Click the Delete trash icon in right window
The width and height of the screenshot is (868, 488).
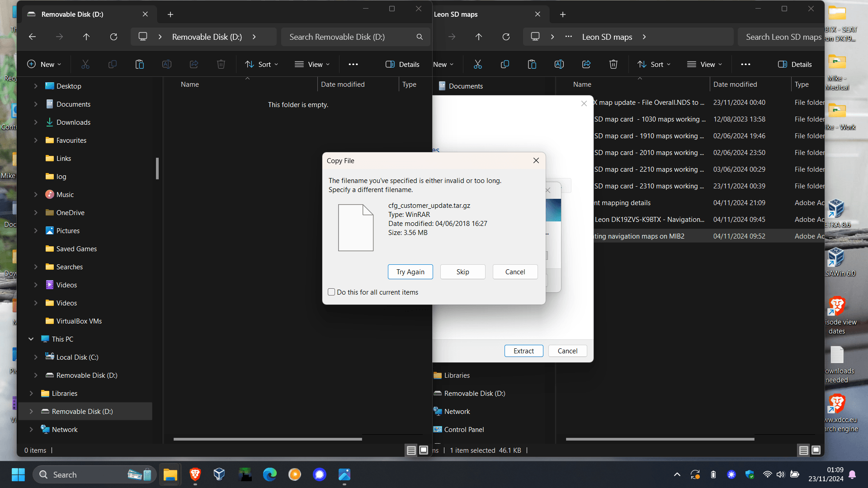point(613,64)
